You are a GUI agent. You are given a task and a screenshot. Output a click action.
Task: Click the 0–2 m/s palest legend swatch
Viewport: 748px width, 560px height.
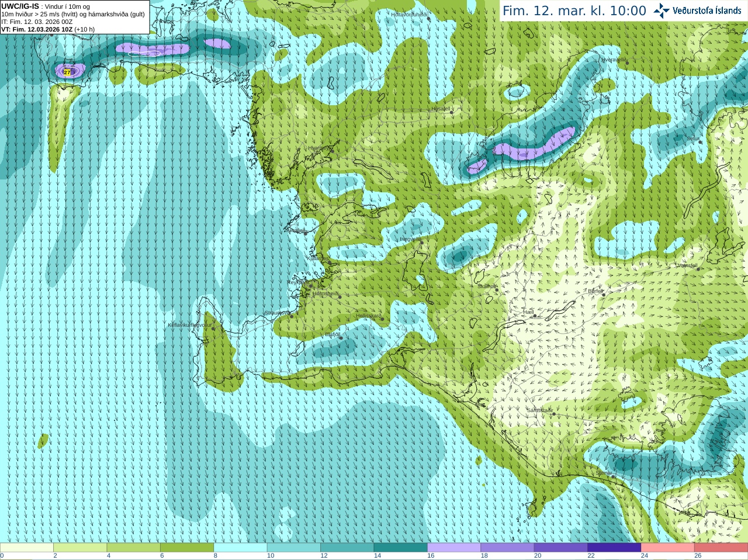26,548
